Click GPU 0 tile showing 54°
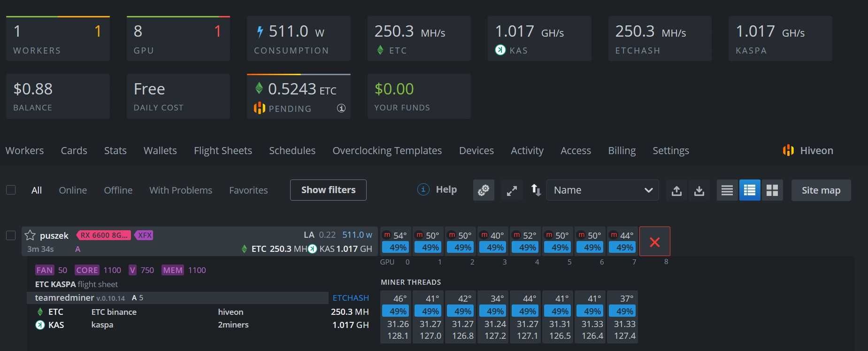 tap(395, 242)
